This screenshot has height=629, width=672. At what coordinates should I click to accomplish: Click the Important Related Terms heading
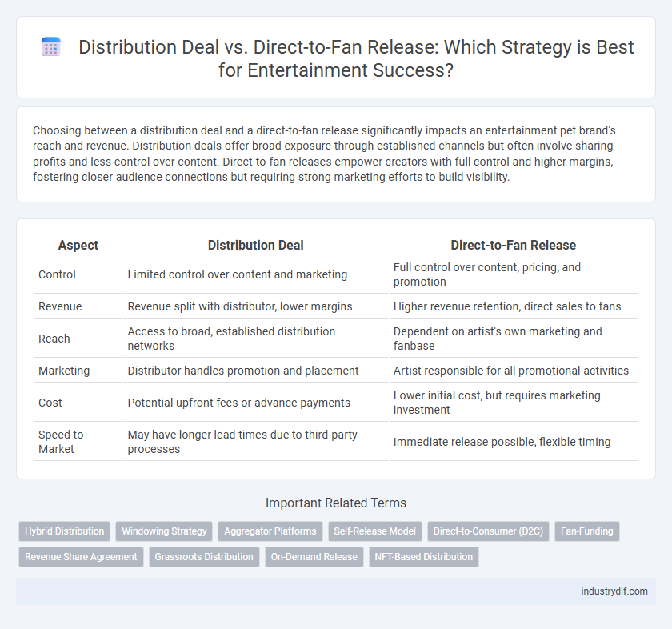click(x=336, y=503)
